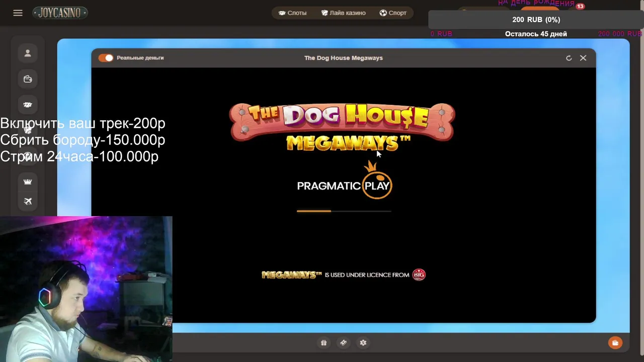The image size is (644, 362).
Task: Open the profile icon in sidebar
Action: point(28,53)
